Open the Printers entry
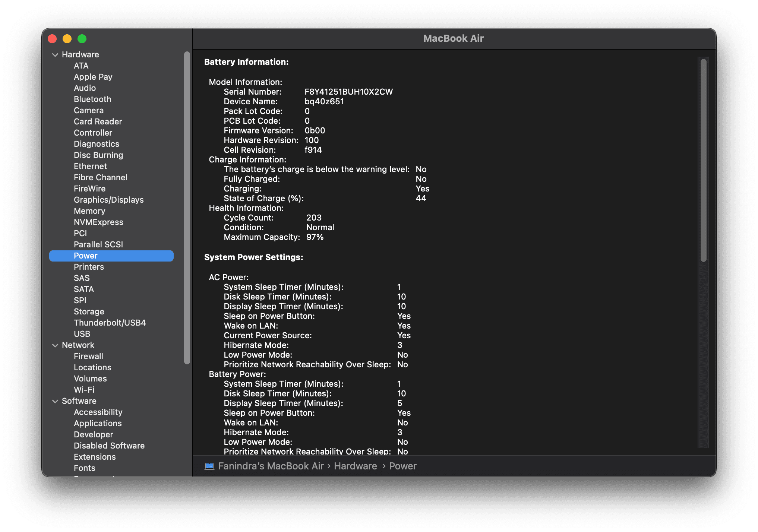The width and height of the screenshot is (758, 532). (x=89, y=267)
